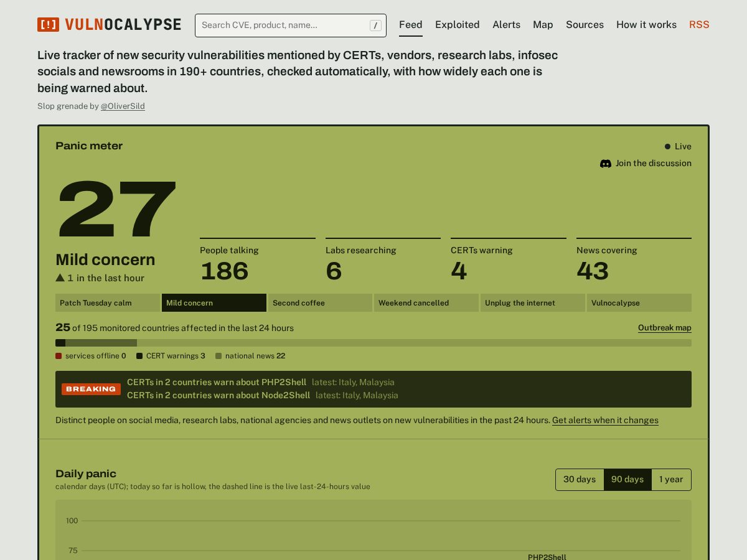Open the Exploited nav item
This screenshot has height=560, width=747.
458,25
